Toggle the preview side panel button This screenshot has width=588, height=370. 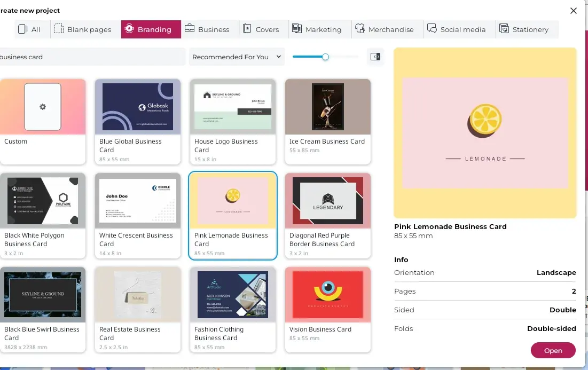click(375, 57)
